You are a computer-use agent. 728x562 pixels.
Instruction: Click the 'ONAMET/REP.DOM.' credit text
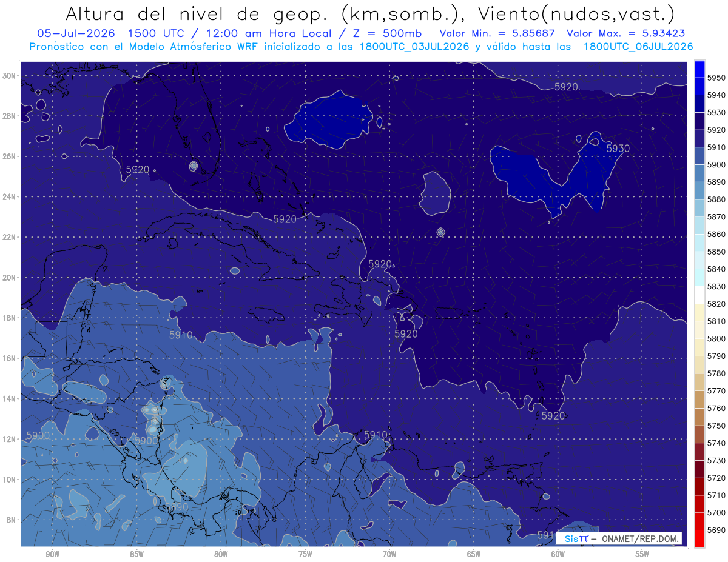(x=640, y=538)
